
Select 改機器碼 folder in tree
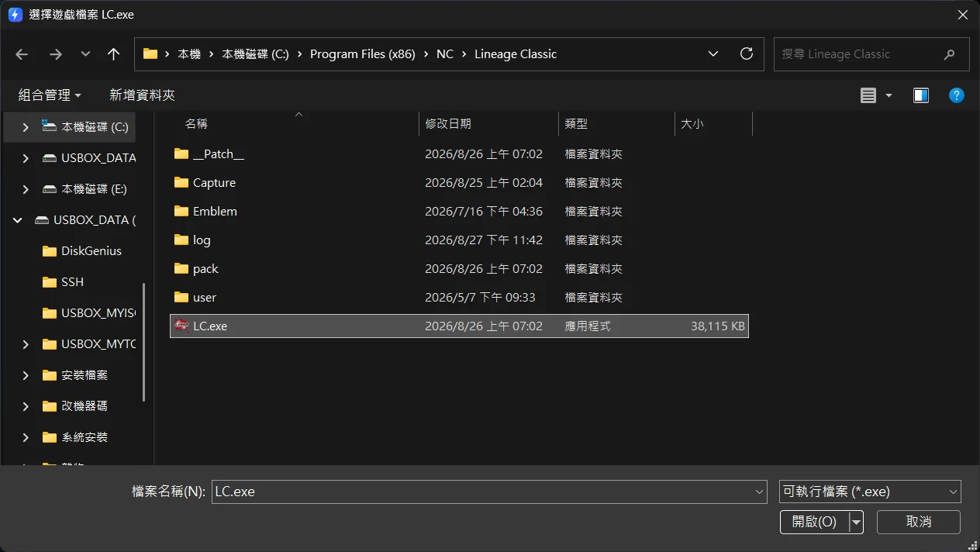(85, 406)
